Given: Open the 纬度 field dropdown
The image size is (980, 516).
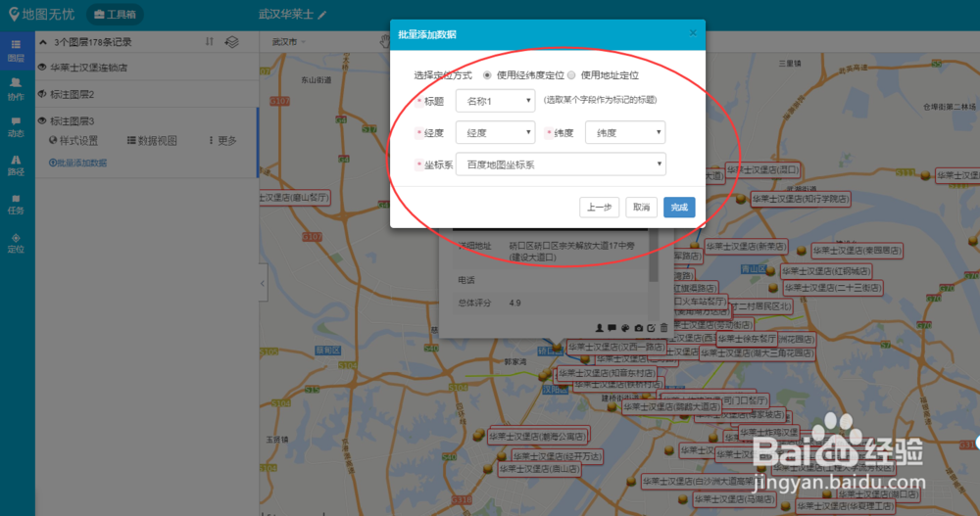Looking at the screenshot, I should (625, 132).
